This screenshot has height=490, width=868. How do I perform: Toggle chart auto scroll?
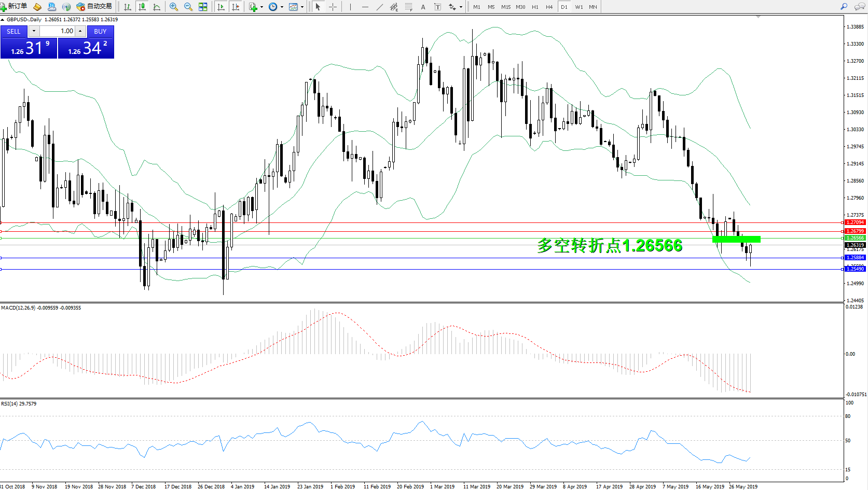[x=221, y=7]
